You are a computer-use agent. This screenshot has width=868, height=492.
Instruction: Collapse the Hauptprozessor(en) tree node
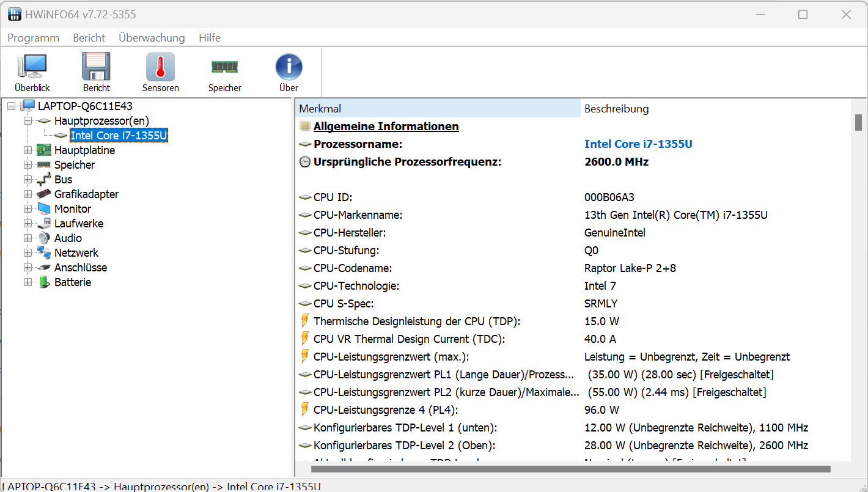[28, 121]
